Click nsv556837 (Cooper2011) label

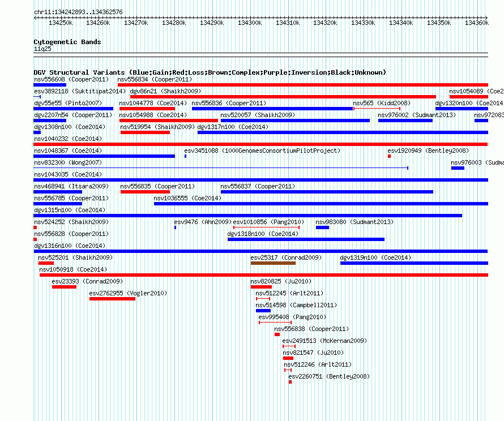(x=258, y=186)
